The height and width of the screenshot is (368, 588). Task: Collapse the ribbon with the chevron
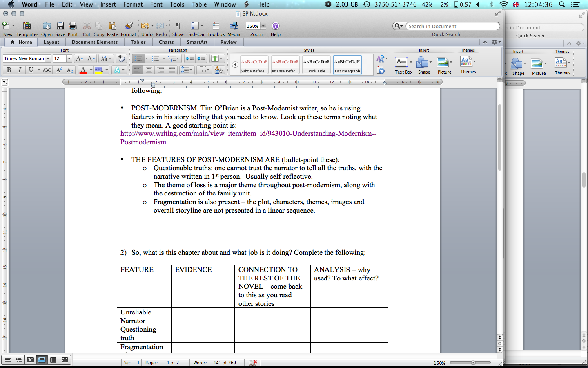coord(485,42)
